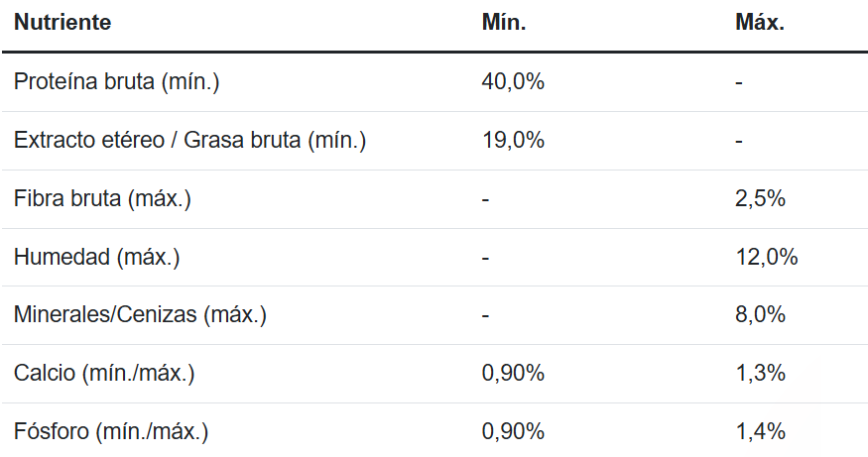Click the Máx. column header
868x457 pixels.
[760, 23]
